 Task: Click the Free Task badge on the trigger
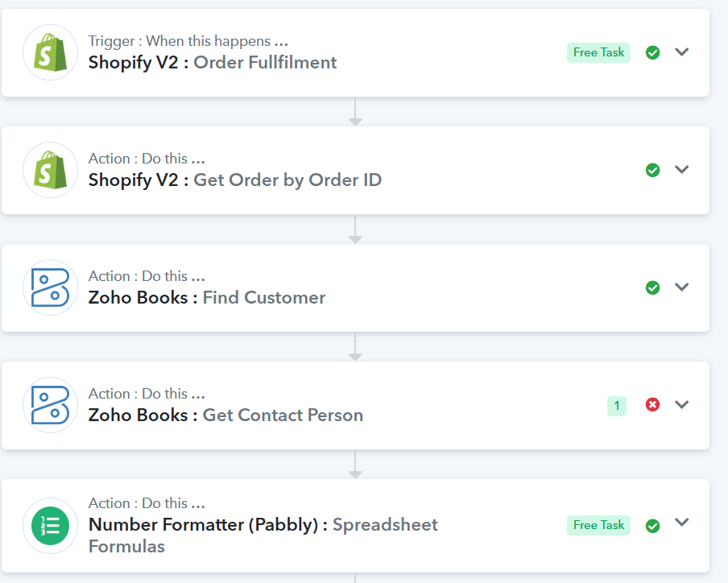pyautogui.click(x=598, y=52)
